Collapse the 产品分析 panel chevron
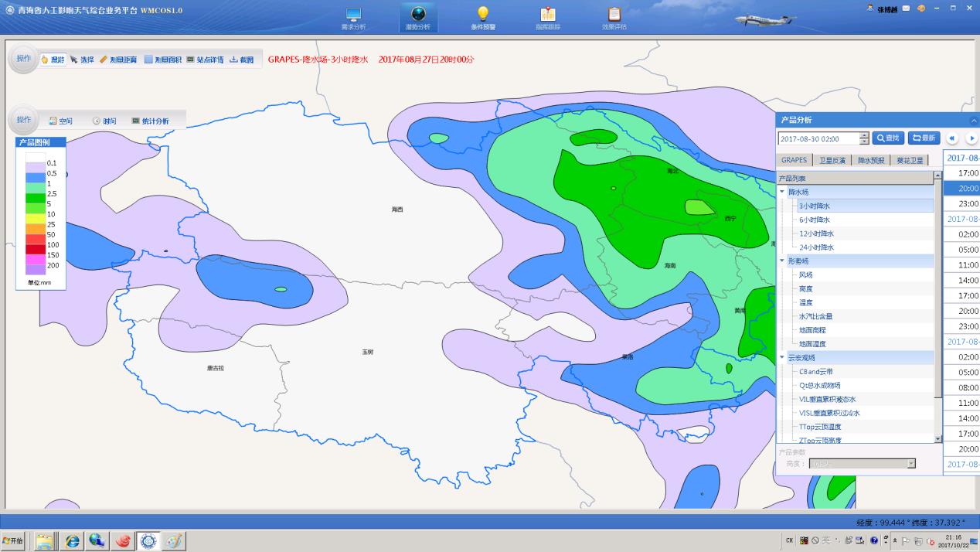This screenshot has width=980, height=552. click(x=973, y=121)
